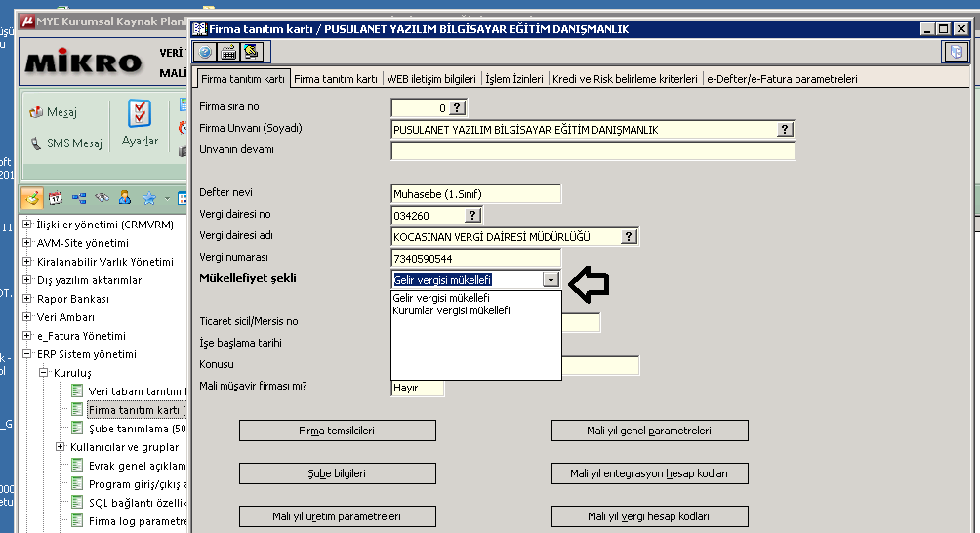This screenshot has width=980, height=533.
Task: Click the calendar icon in navigation bar
Action: (x=56, y=199)
